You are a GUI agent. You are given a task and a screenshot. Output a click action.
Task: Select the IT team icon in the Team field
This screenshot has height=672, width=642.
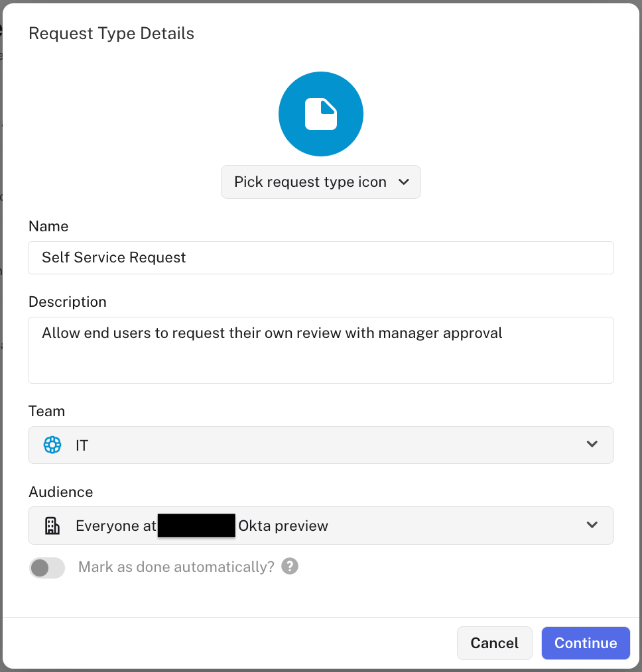(52, 445)
